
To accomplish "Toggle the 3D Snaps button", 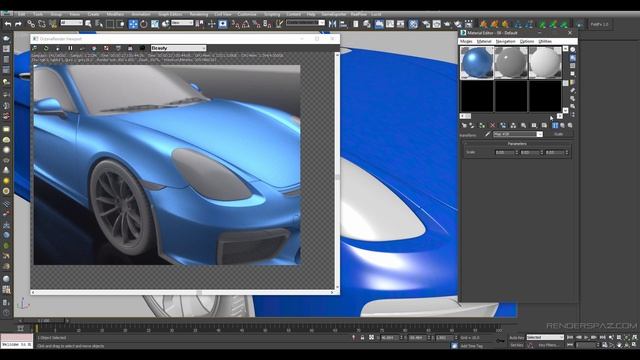I will pyautogui.click(x=236, y=24).
